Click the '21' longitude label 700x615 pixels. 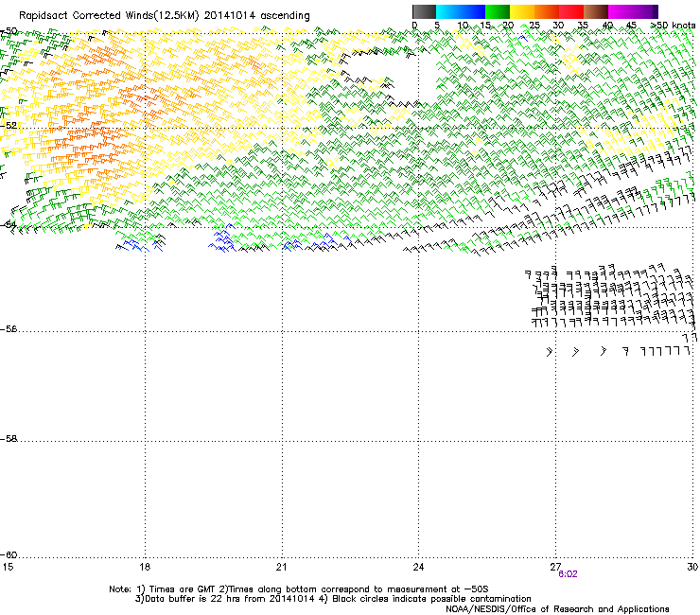(x=281, y=567)
